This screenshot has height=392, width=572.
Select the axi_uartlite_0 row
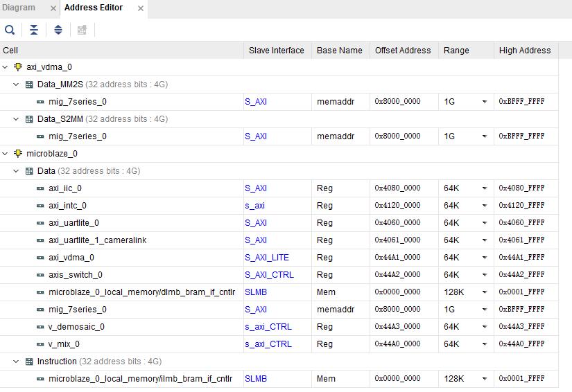[x=279, y=223]
